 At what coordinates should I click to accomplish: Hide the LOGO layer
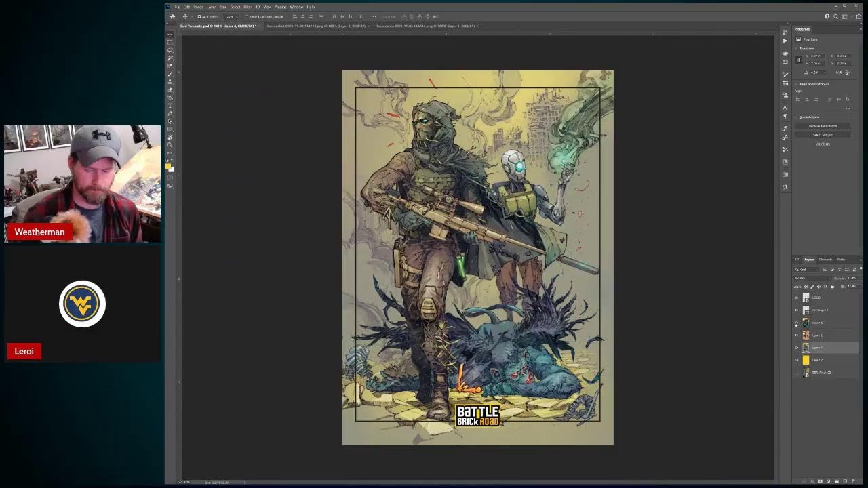pyautogui.click(x=796, y=298)
